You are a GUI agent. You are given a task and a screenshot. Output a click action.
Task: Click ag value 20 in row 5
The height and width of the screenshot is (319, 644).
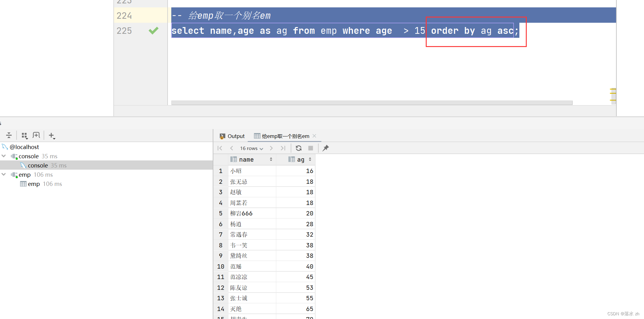296,213
